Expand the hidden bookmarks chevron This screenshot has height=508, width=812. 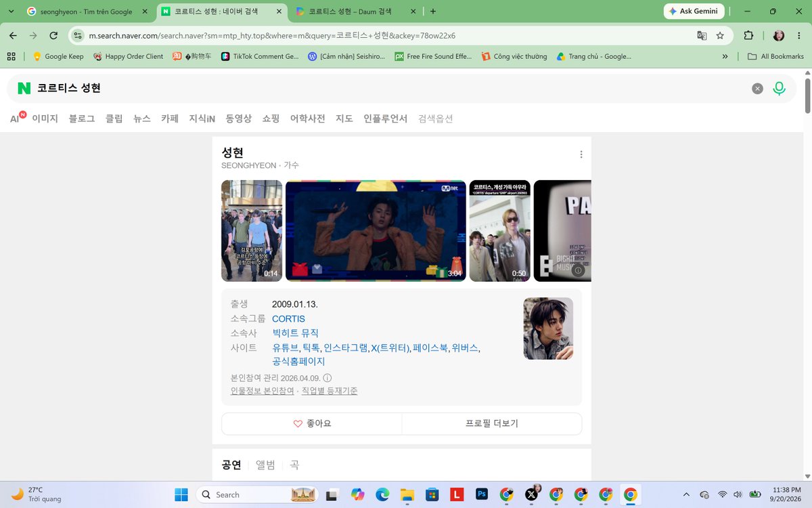click(x=725, y=56)
